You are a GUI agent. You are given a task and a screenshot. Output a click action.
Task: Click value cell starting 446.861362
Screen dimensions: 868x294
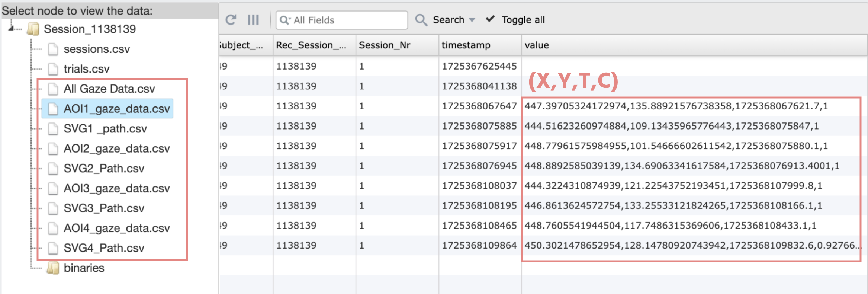(694, 206)
